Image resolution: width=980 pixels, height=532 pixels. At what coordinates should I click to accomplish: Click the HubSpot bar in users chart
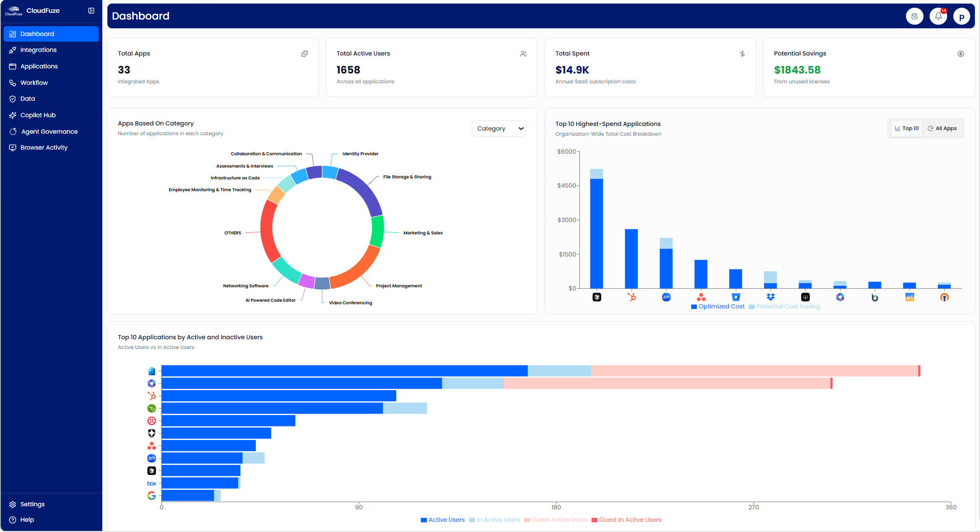(279, 396)
